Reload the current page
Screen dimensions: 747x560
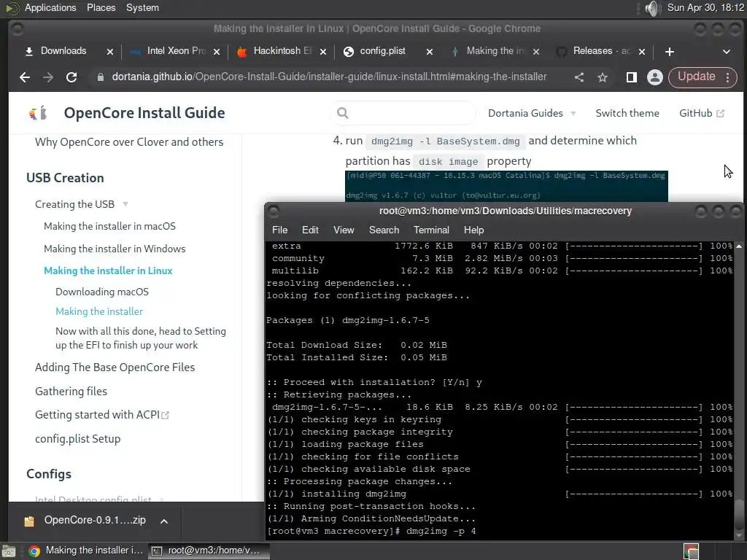point(71,77)
